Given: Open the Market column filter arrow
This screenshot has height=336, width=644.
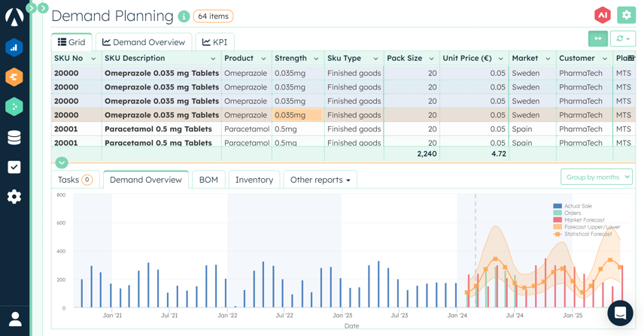Looking at the screenshot, I should (x=548, y=59).
